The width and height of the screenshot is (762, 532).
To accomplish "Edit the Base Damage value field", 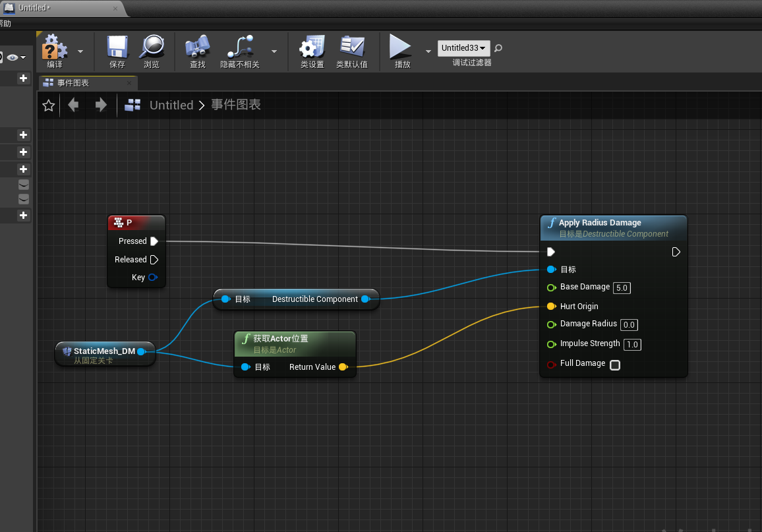I will click(622, 287).
